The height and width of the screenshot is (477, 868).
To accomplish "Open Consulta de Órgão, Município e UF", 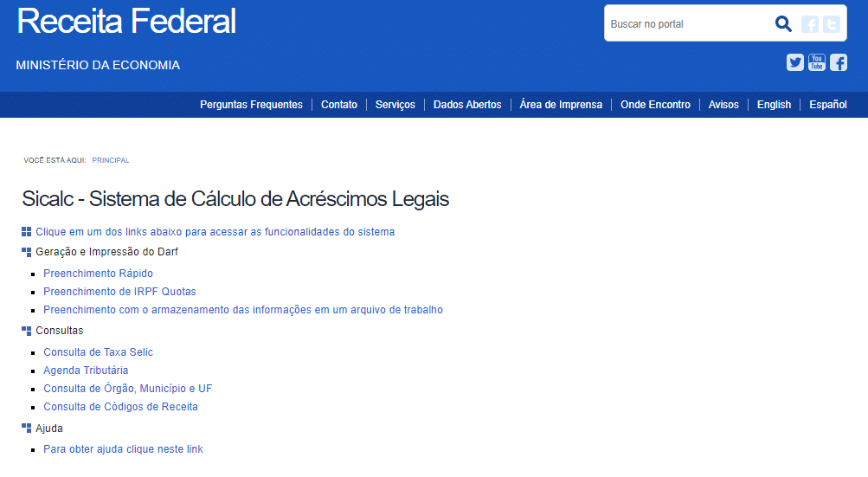I will tap(128, 389).
